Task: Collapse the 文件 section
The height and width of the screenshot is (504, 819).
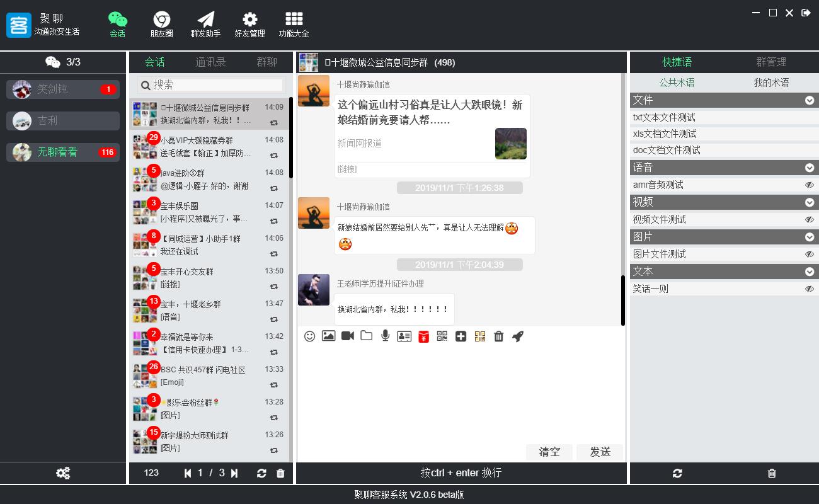Action: pos(810,100)
